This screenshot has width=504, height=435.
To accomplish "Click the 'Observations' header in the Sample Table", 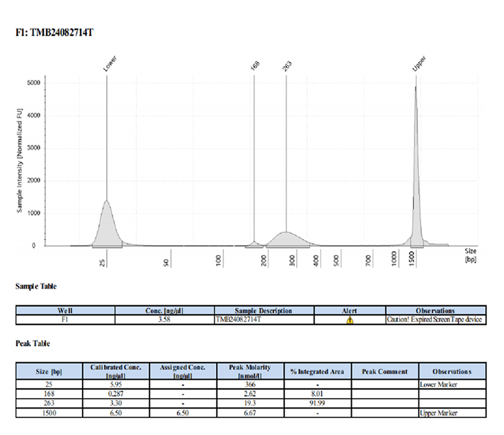I will click(x=435, y=311).
